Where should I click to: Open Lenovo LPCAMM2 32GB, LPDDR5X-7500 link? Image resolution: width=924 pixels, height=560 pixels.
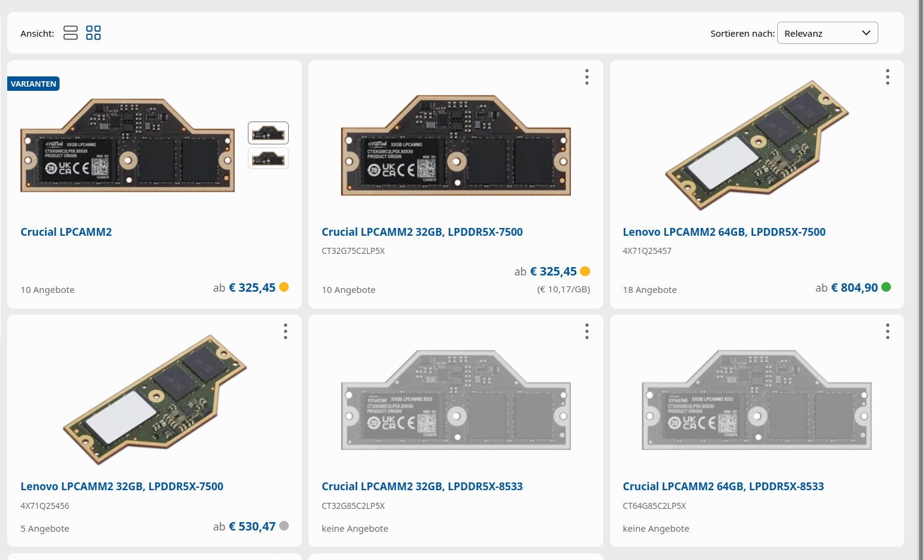122,487
